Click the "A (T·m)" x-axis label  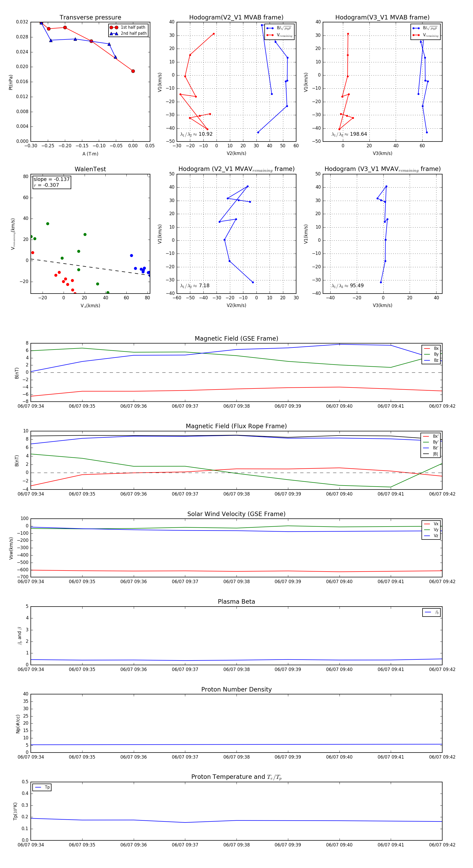(90, 154)
